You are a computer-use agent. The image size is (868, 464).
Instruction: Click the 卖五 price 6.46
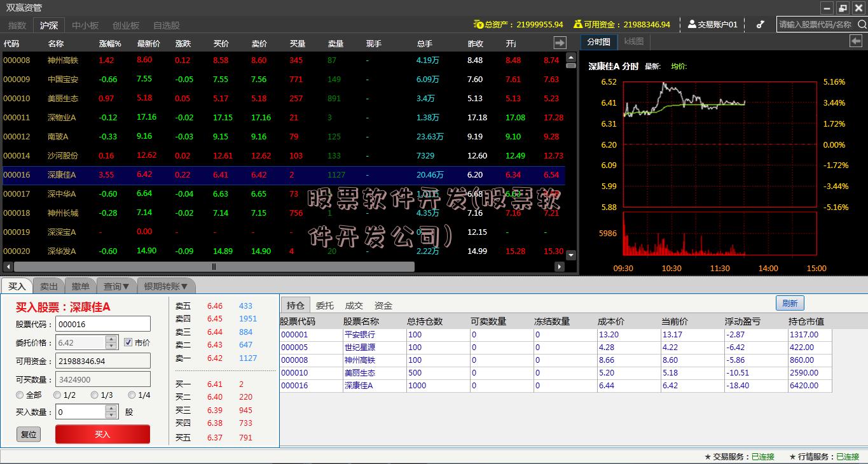tap(215, 306)
